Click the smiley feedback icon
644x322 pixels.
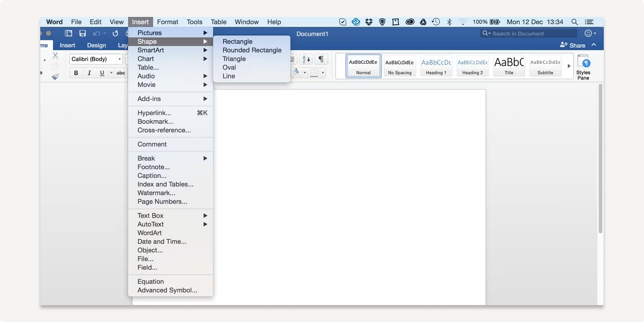click(x=588, y=33)
